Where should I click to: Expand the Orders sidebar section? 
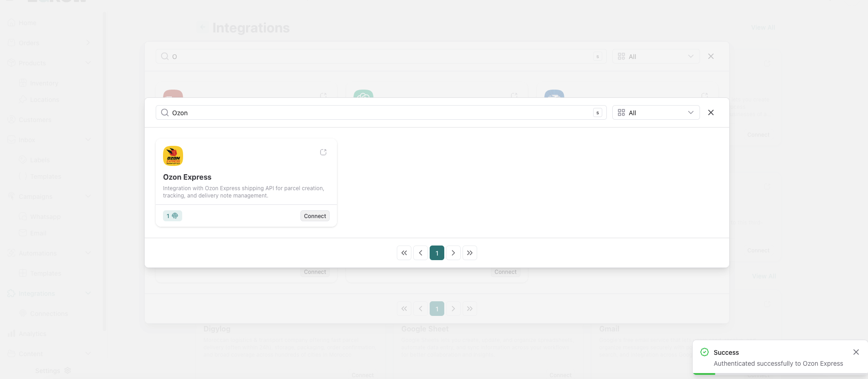[x=88, y=43]
